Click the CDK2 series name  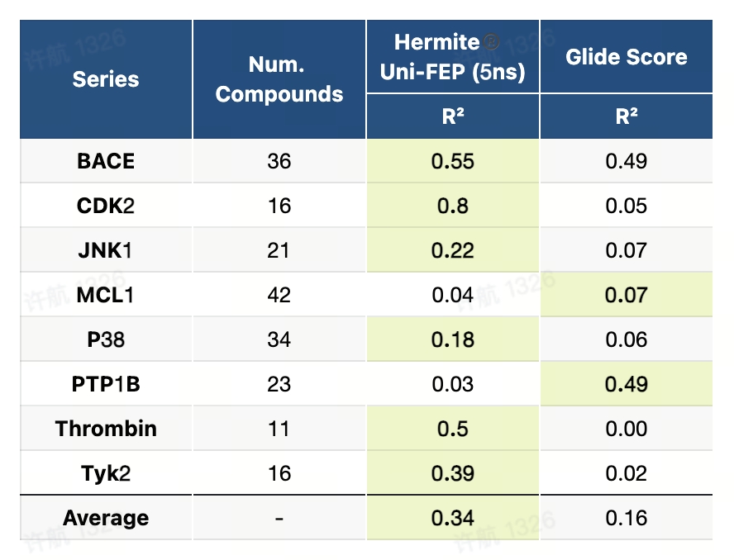click(106, 206)
